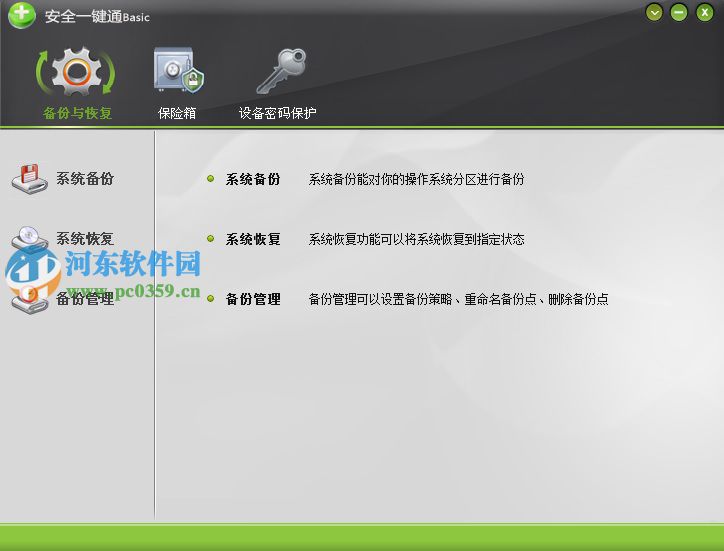724x551 pixels.
Task: Click the green bullet next to 系统恢复
Action: (211, 238)
